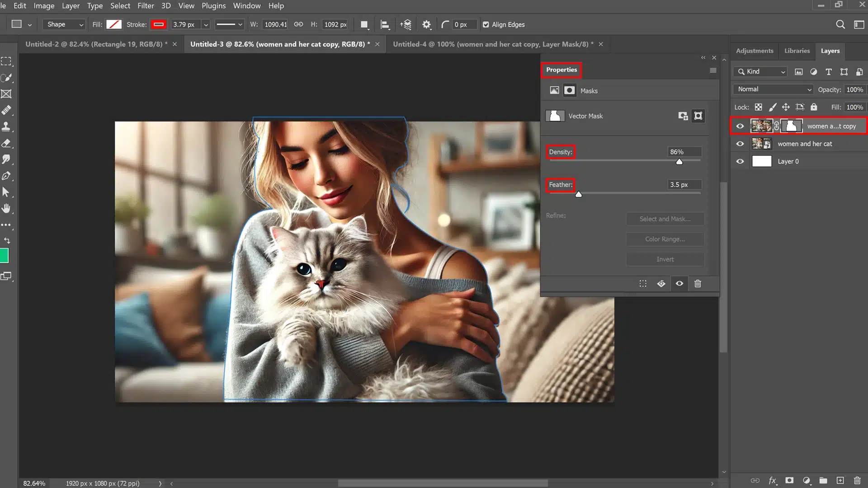Open the Filter menu
Image resolution: width=868 pixels, height=488 pixels.
tap(146, 6)
